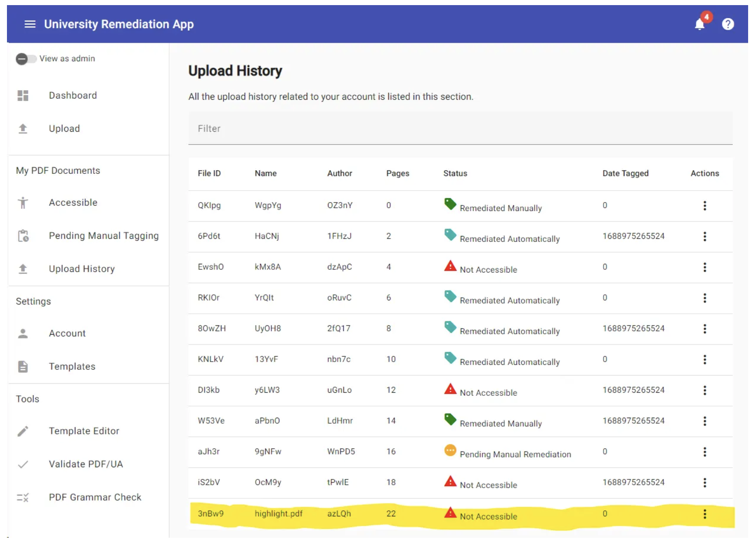Open Account settings

[x=67, y=333]
